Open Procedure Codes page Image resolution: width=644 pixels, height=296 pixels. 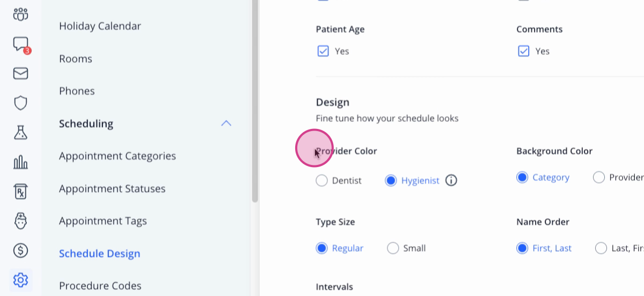(100, 286)
